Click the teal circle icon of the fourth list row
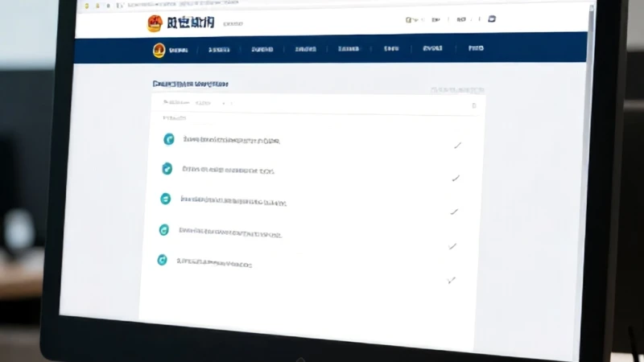644x362 pixels. coord(163,230)
